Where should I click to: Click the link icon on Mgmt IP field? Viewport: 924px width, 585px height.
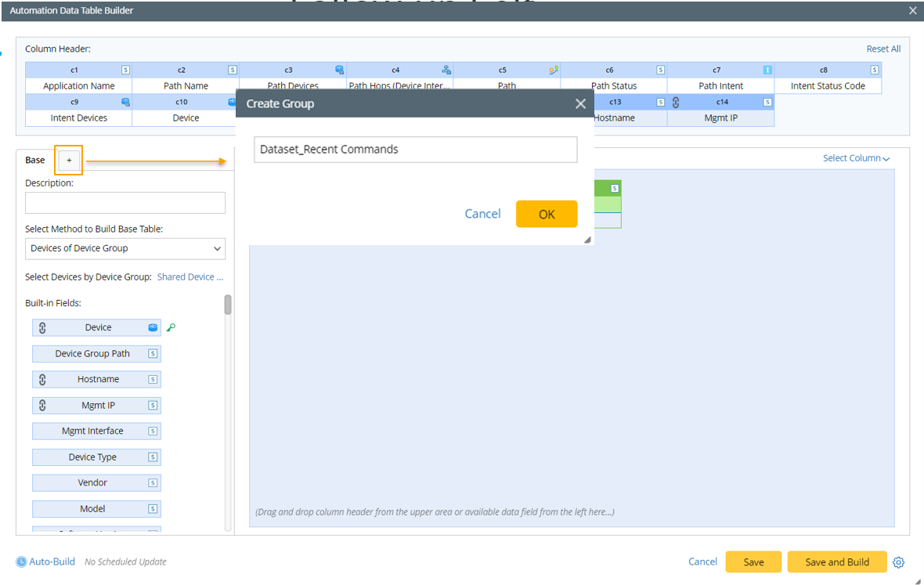42,406
